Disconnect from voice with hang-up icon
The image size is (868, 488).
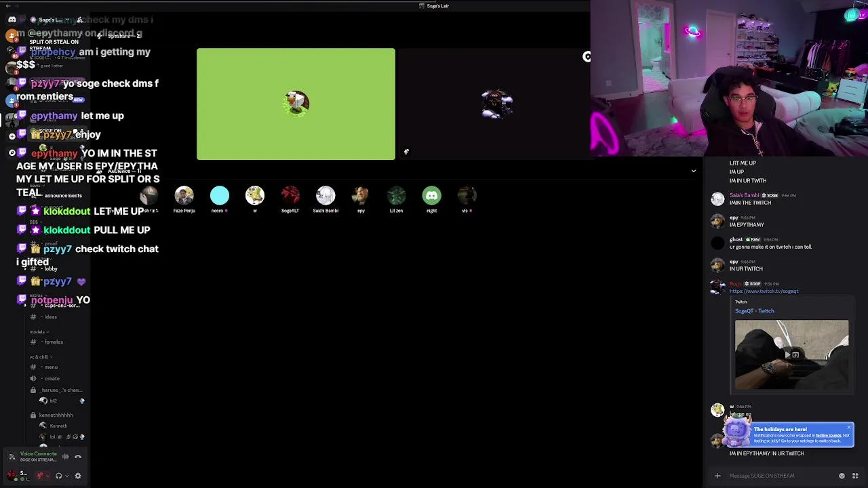(78, 457)
